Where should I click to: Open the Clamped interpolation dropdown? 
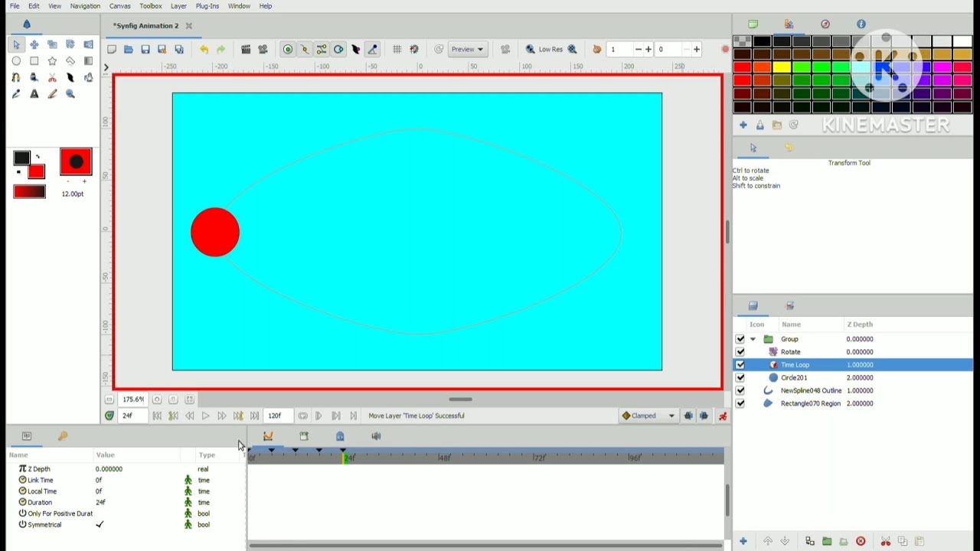click(x=648, y=416)
